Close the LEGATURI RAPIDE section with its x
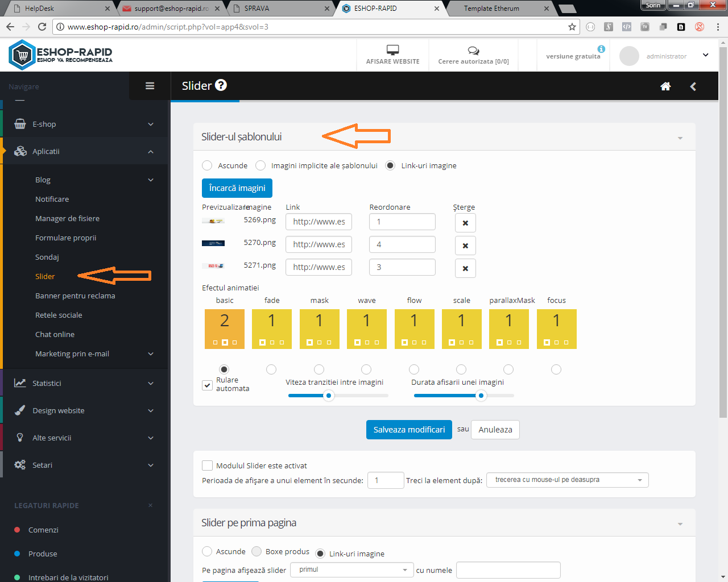Image resolution: width=728 pixels, height=582 pixels. coord(150,505)
